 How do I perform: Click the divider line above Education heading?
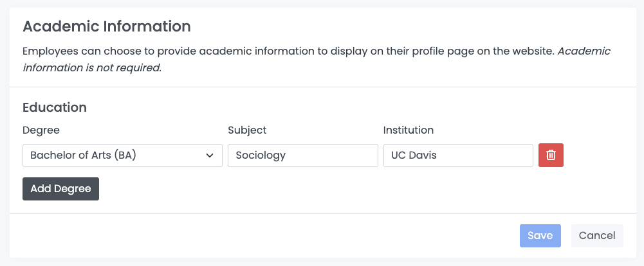point(322,87)
